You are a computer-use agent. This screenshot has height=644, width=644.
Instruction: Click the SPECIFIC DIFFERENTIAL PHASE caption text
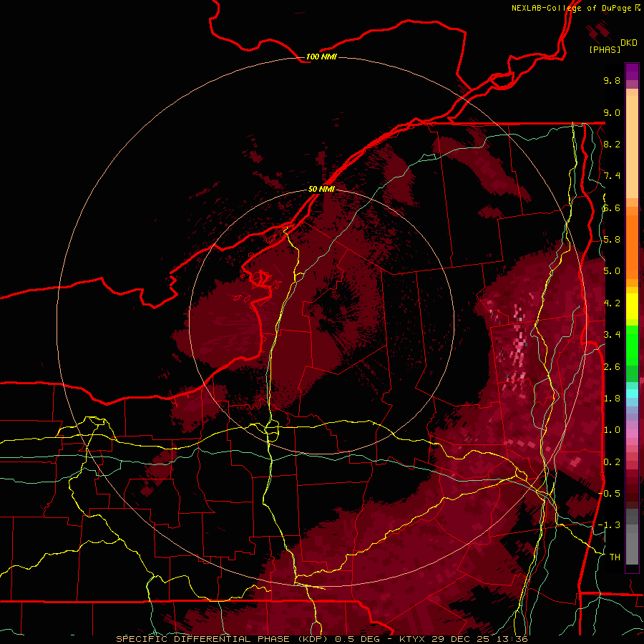tap(204, 639)
